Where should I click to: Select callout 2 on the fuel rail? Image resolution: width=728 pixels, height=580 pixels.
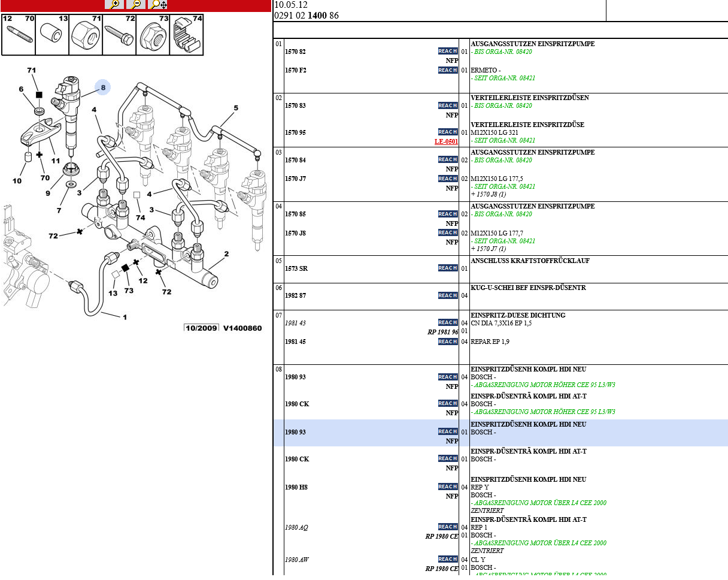pos(226,254)
